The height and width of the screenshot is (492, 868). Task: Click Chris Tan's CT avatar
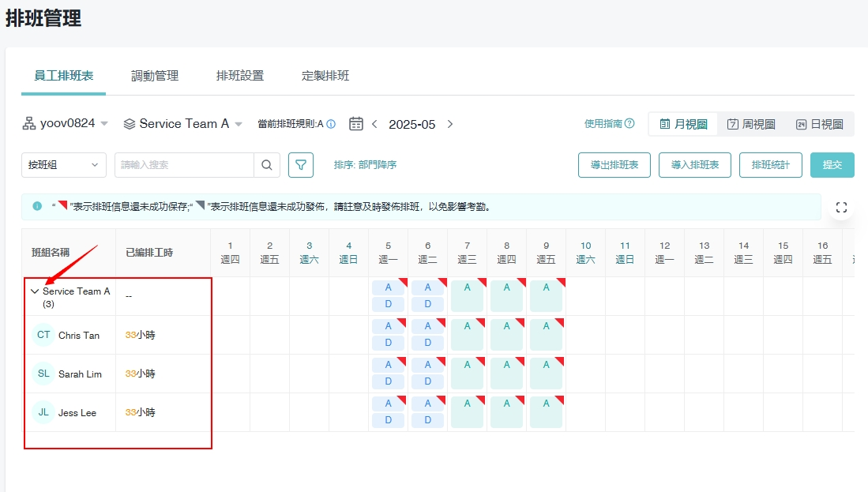pos(43,335)
